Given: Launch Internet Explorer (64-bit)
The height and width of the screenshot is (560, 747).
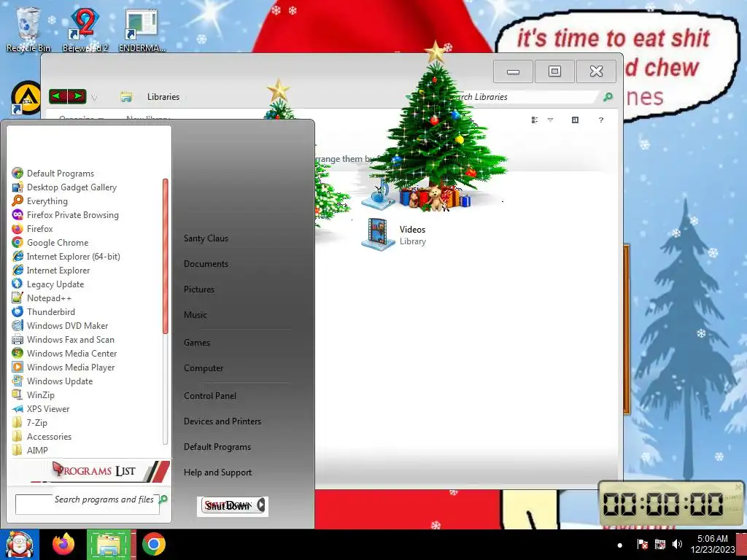Looking at the screenshot, I should (x=66, y=256).
